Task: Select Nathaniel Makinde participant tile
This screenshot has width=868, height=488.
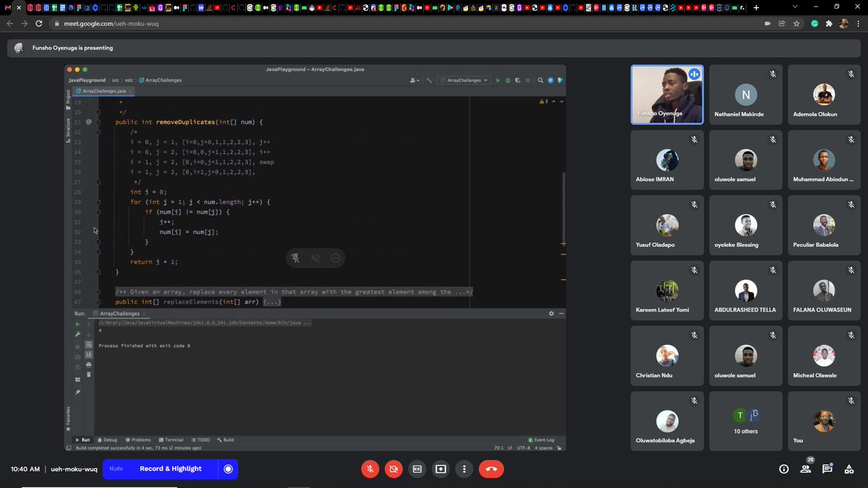Action: (x=746, y=95)
